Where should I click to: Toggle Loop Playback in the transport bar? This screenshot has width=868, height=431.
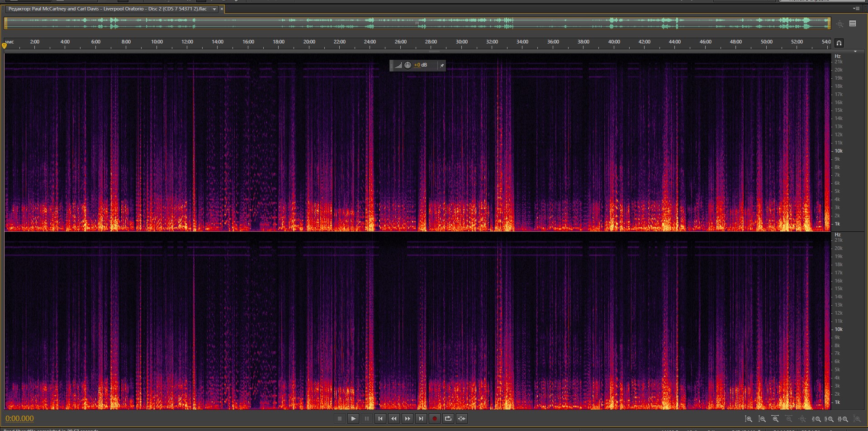[448, 419]
